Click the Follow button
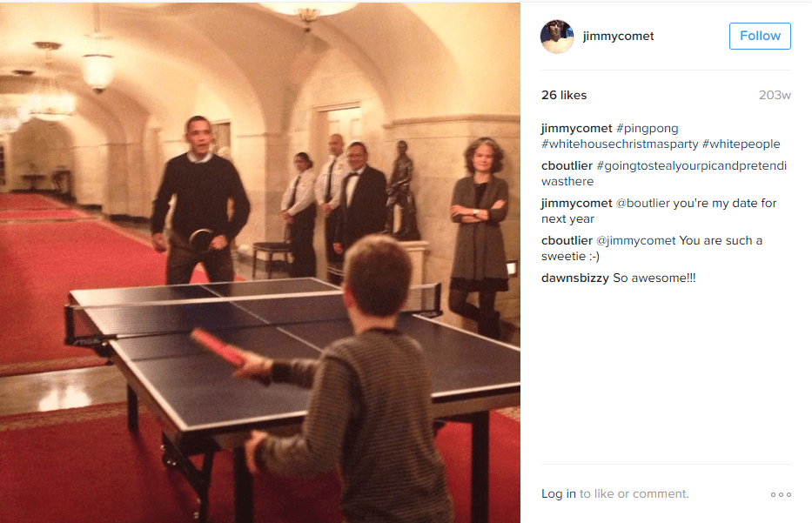812x523 pixels. [760, 36]
